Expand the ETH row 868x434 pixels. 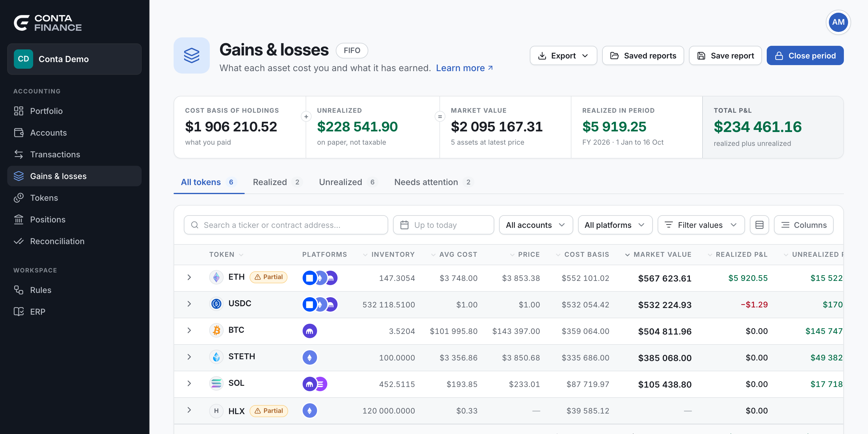189,277
